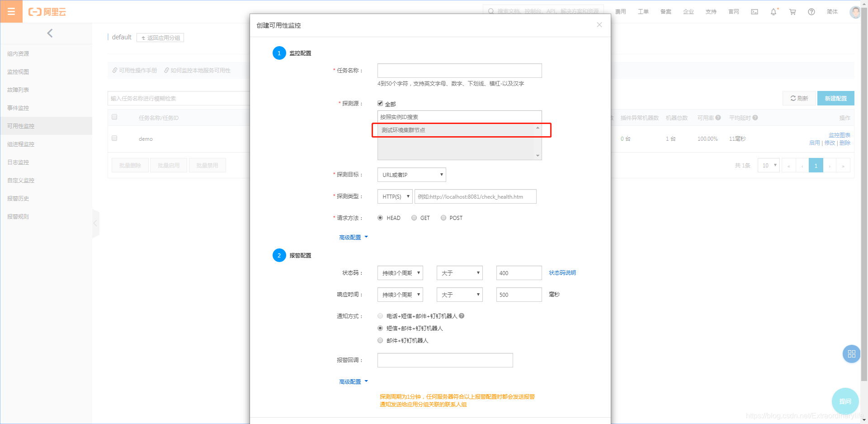Open the 状态码说明 link
Screen dimensions: 868x424
point(562,272)
